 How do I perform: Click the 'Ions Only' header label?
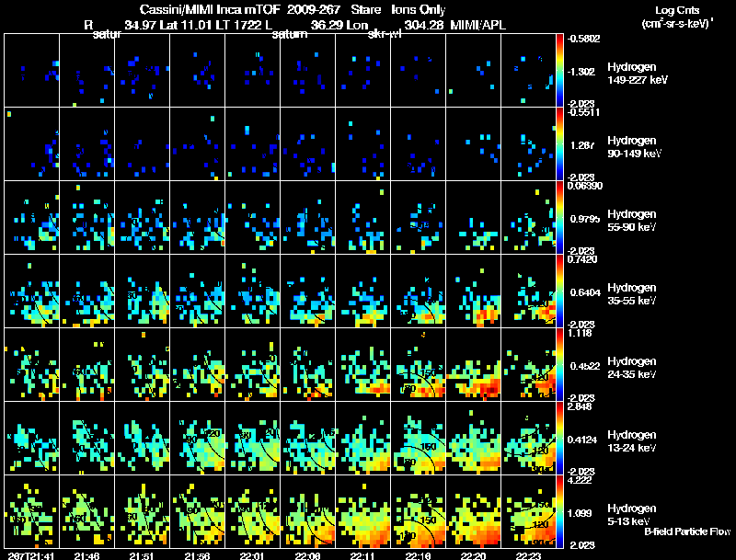419,9
